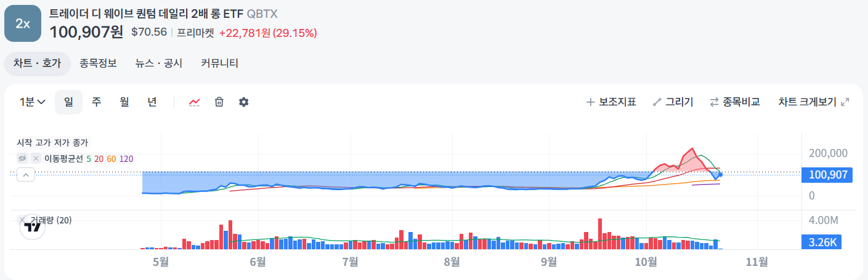Screen dimensions: 868x280
Task: Click the +22,781원 (29.15%) change value
Action: [268, 33]
